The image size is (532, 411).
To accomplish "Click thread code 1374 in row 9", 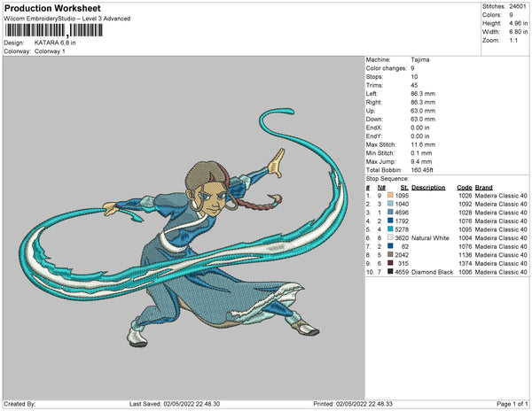I will (465, 263).
